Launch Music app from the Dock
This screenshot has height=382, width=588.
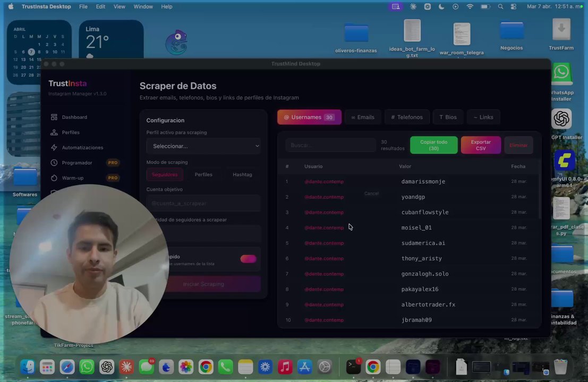tap(285, 367)
